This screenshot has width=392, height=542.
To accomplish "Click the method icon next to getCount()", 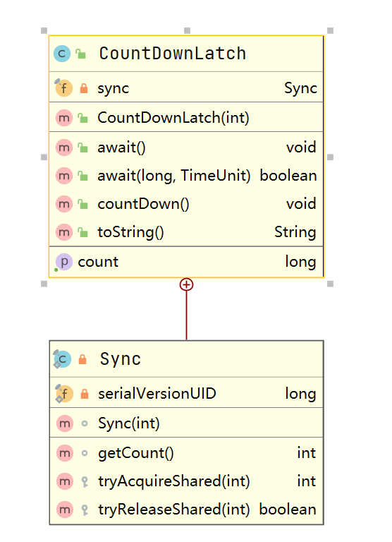I will [x=65, y=453].
